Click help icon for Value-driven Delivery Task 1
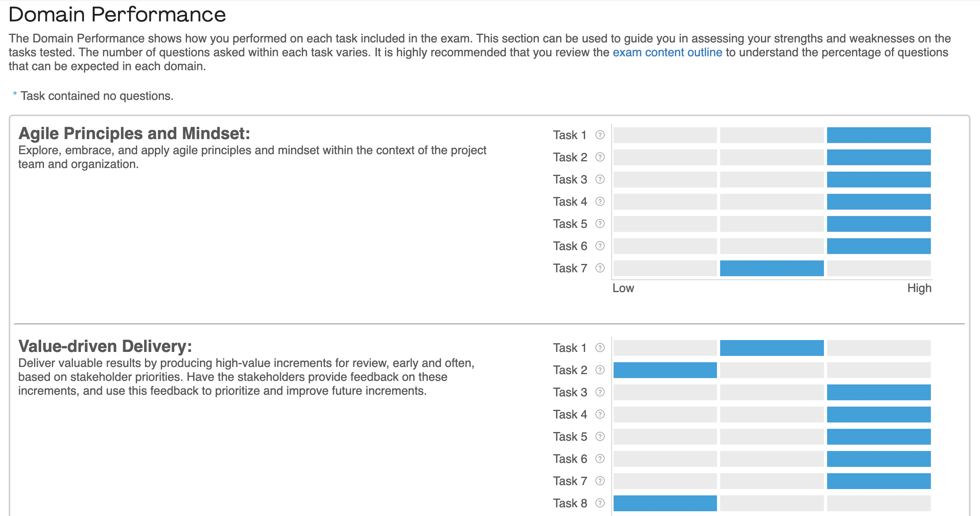Viewport: 980px width, 516px height. coord(600,348)
